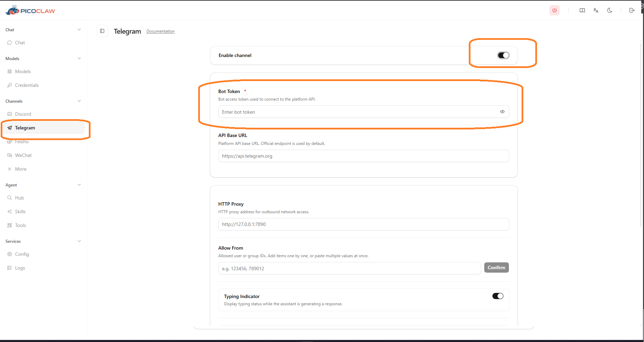Collapse the Agent sidebar section
Image resolution: width=644 pixels, height=342 pixels.
coord(79,185)
